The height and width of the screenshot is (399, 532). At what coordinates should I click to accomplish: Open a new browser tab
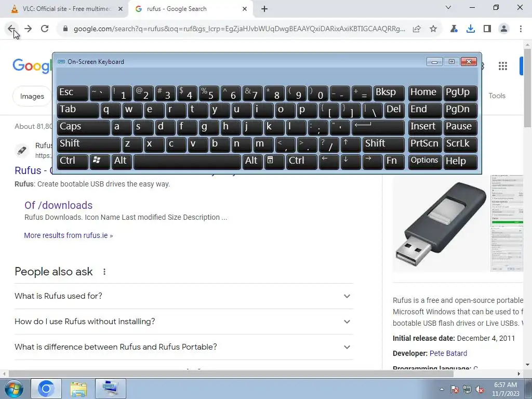pyautogui.click(x=264, y=9)
